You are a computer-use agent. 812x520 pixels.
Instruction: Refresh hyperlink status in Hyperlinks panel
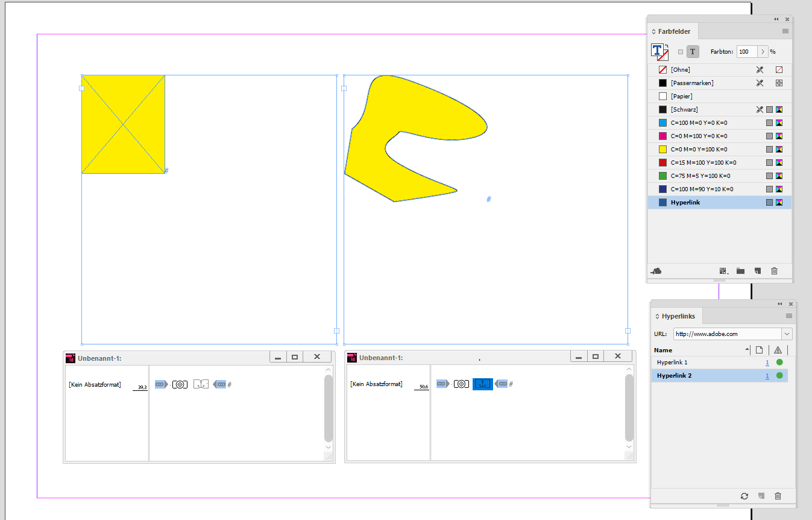[744, 496]
